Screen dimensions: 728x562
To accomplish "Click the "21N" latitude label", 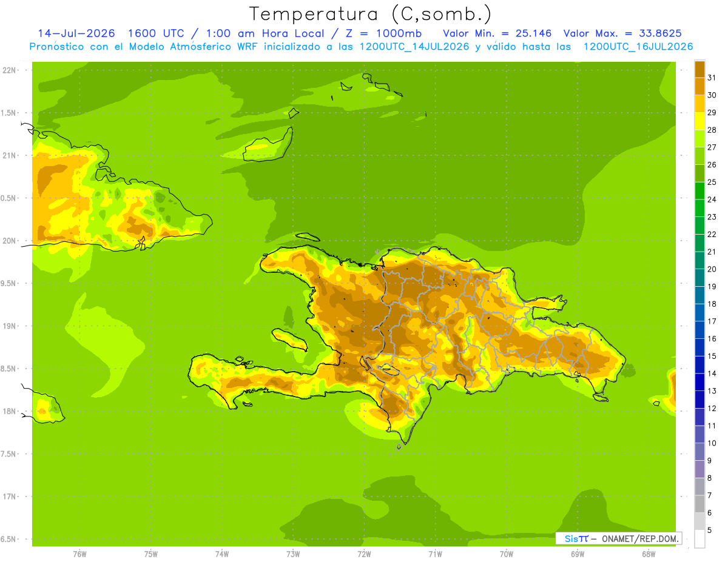I will [9, 155].
